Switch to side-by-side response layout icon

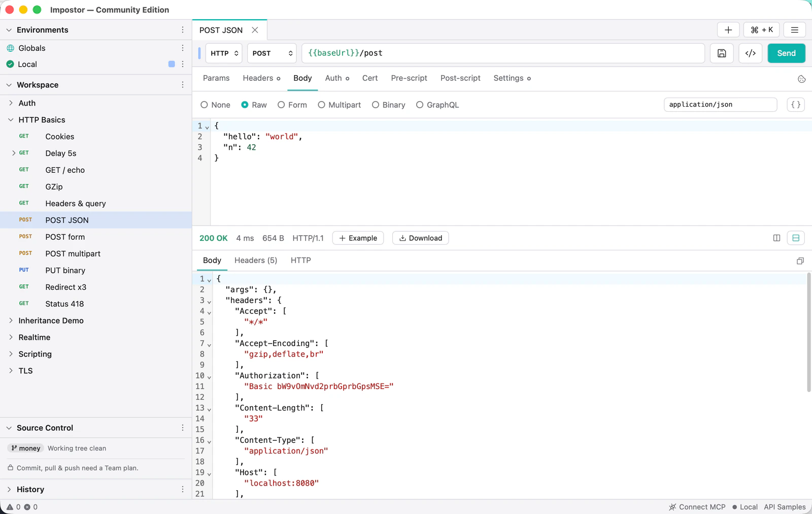(x=776, y=238)
